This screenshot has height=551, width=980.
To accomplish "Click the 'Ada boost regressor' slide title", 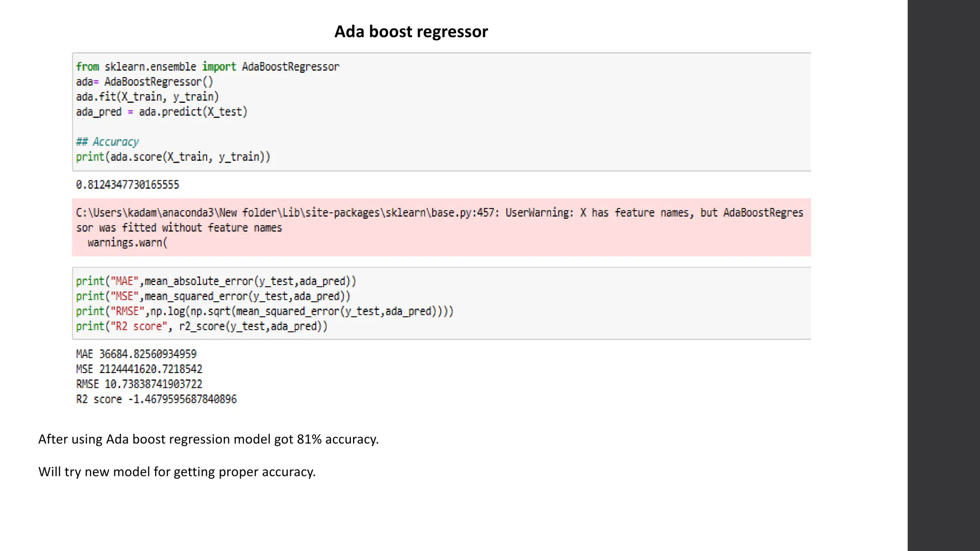I will click(411, 32).
